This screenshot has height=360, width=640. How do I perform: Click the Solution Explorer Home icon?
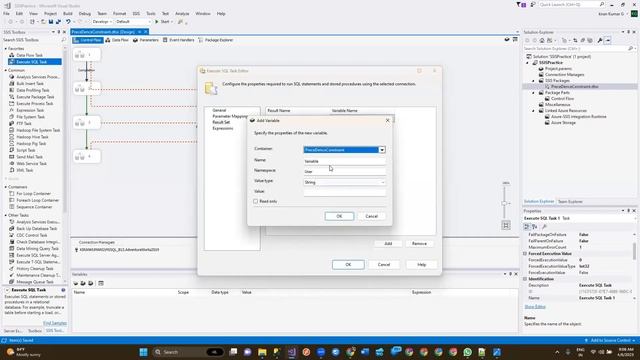pos(542,40)
